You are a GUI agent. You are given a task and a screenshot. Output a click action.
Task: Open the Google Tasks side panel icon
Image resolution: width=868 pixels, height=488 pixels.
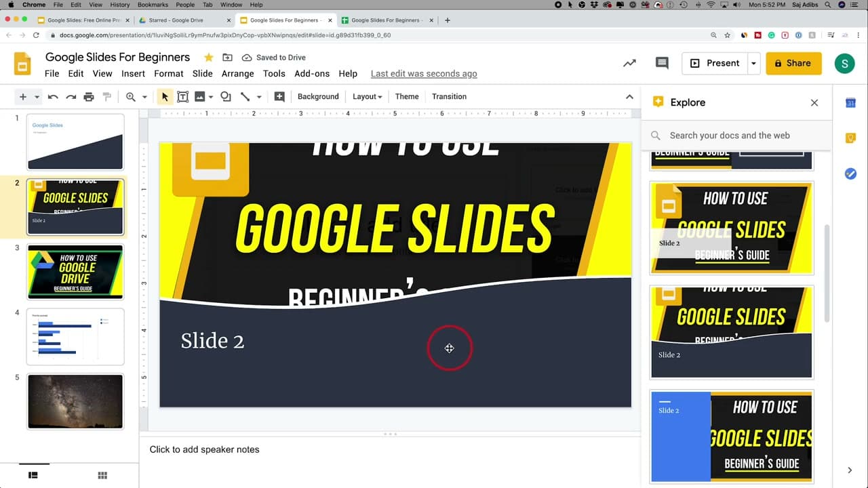pos(850,174)
